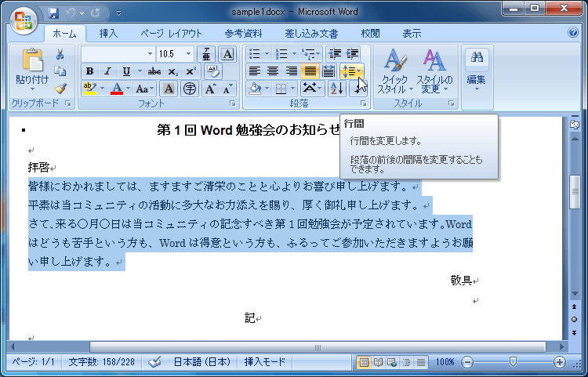The width and height of the screenshot is (588, 377).
Task: Apply character shading to the selection
Action: tap(169, 89)
